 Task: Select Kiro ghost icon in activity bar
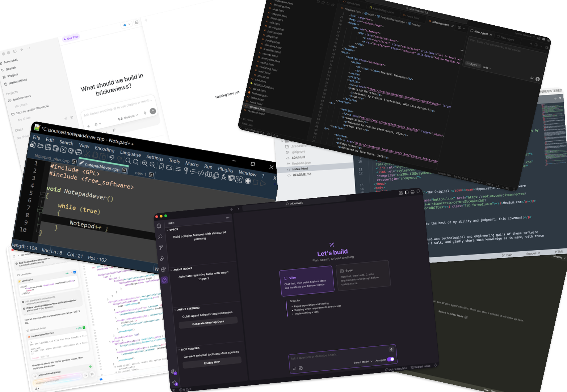tap(164, 280)
